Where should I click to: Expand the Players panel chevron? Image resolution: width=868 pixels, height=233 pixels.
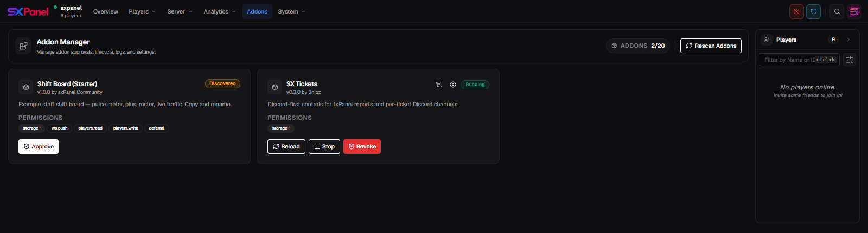pos(848,40)
